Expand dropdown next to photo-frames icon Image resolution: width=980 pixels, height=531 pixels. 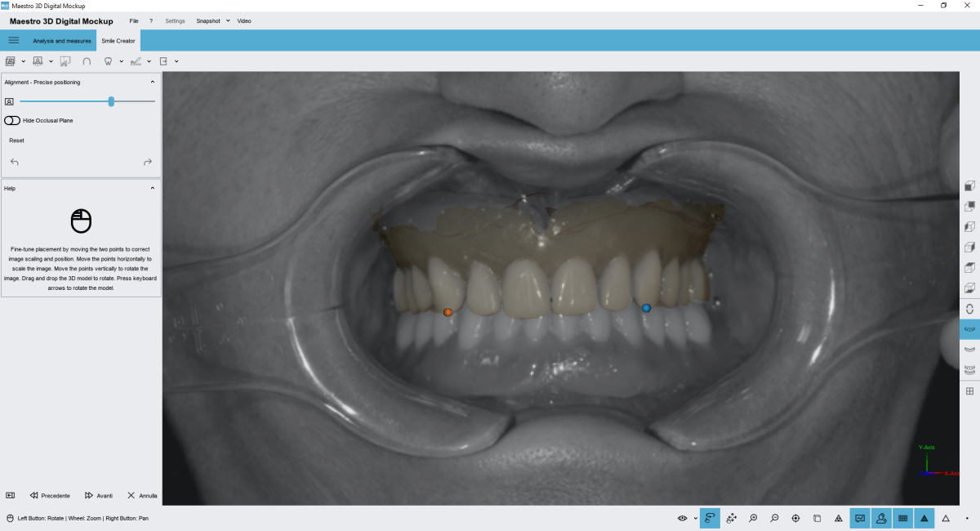pos(23,61)
